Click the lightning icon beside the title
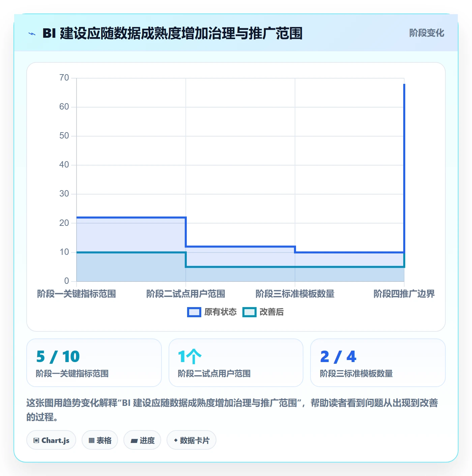Viewport: 472px width, 476px height. point(32,34)
